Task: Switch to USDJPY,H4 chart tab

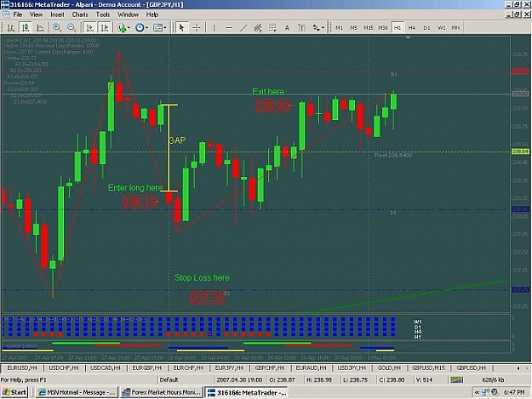Action: click(x=352, y=368)
